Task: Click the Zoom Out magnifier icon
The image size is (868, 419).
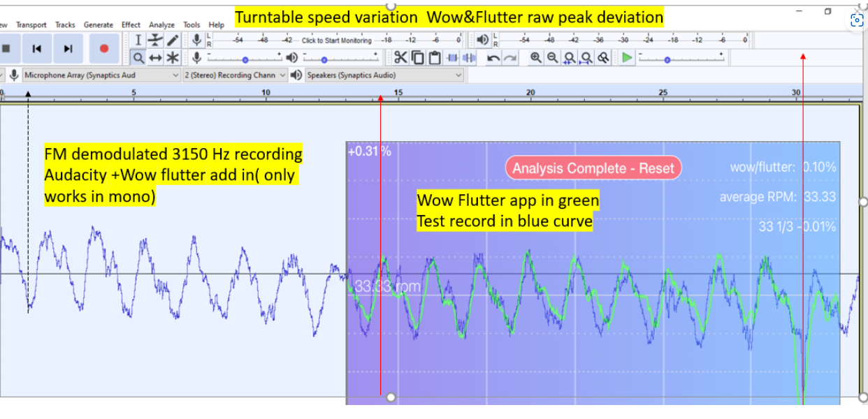Action: click(552, 57)
